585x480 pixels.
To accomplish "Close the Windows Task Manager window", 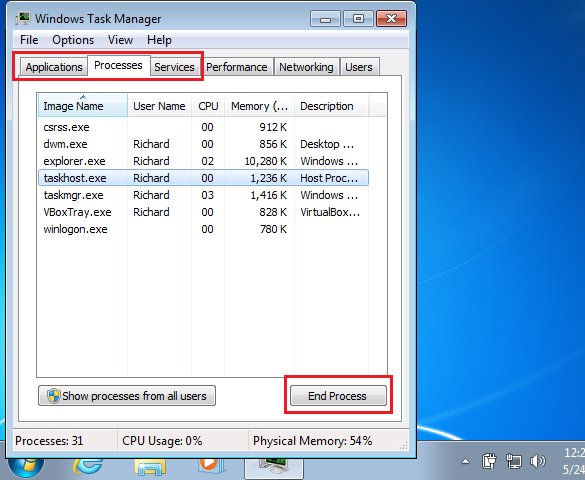I will (391, 19).
